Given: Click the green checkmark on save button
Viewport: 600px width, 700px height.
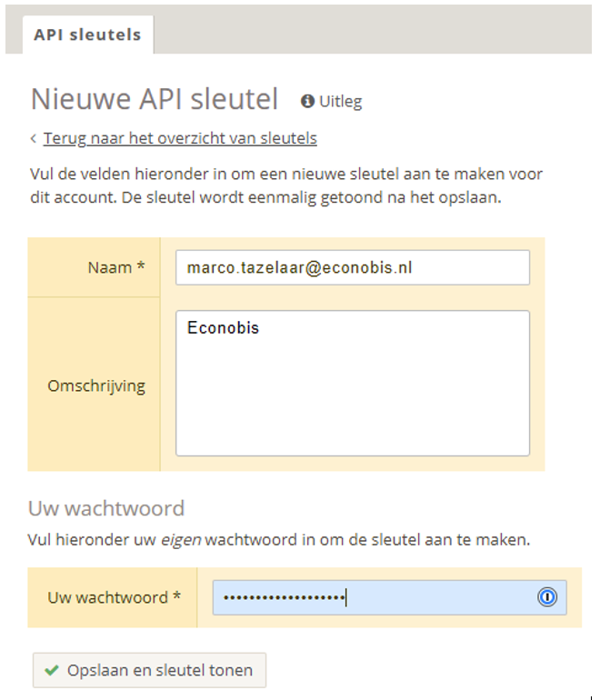Looking at the screenshot, I should 51,670.
